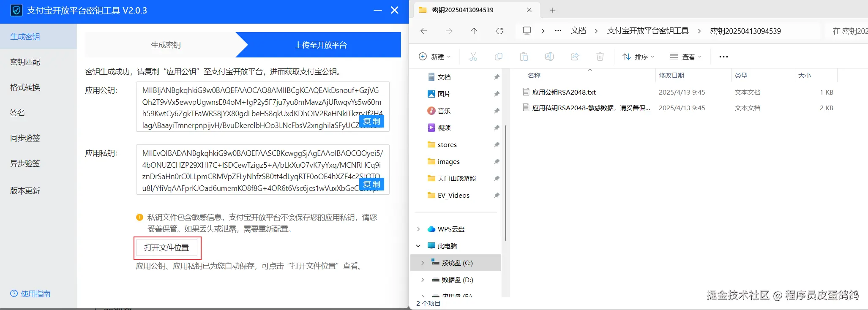Click 支付宝开放平台密钥工具 breadcrumb
The width and height of the screenshot is (868, 310).
tap(648, 31)
